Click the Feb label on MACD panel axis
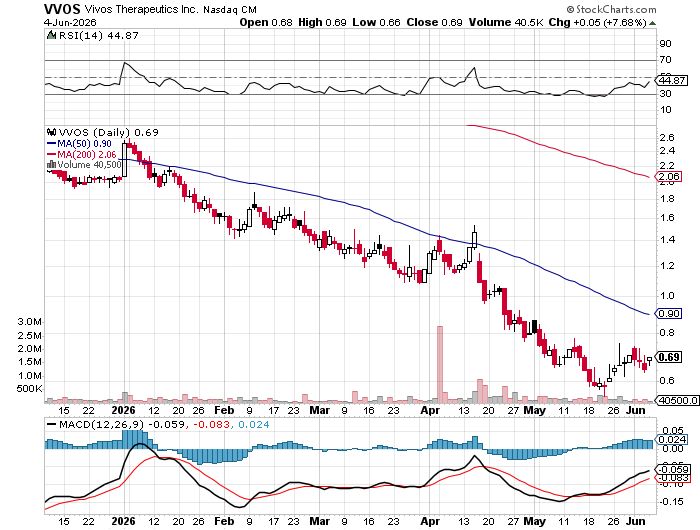The width and height of the screenshot is (700, 530). click(224, 521)
